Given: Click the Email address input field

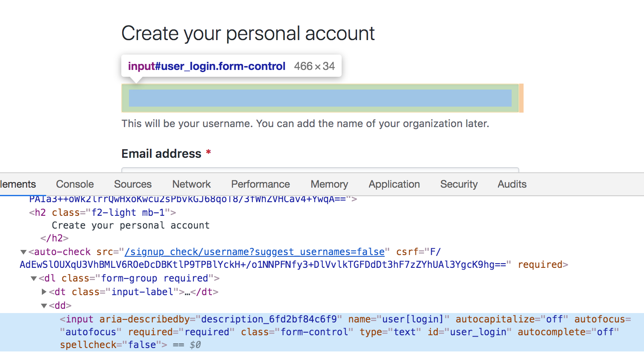Looking at the screenshot, I should coord(320,170).
